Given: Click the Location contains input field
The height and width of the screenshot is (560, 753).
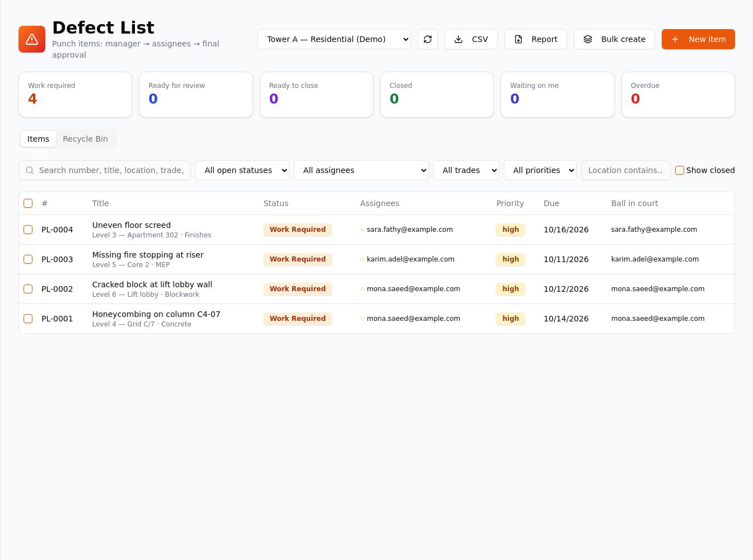Looking at the screenshot, I should pyautogui.click(x=626, y=170).
